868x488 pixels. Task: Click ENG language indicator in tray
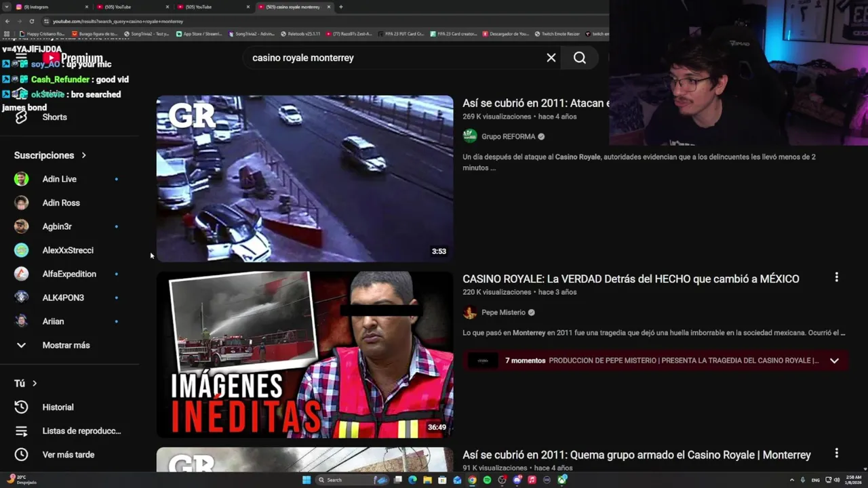(815, 480)
